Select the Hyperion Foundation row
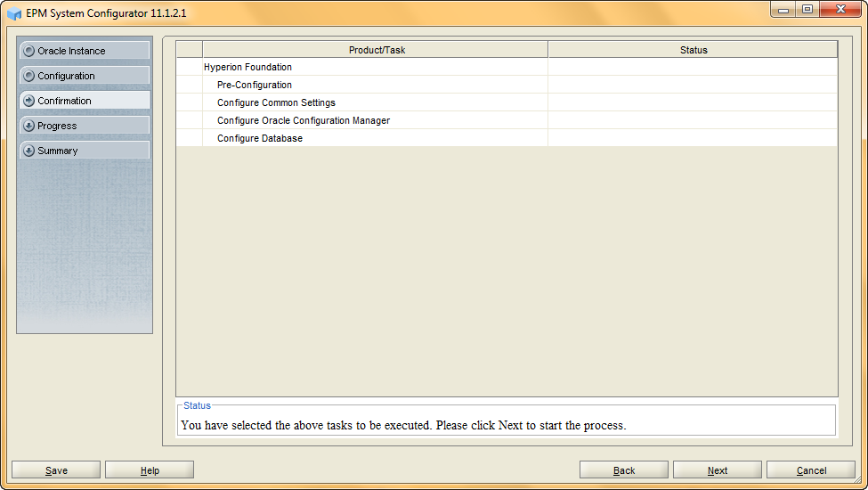 tap(507, 67)
